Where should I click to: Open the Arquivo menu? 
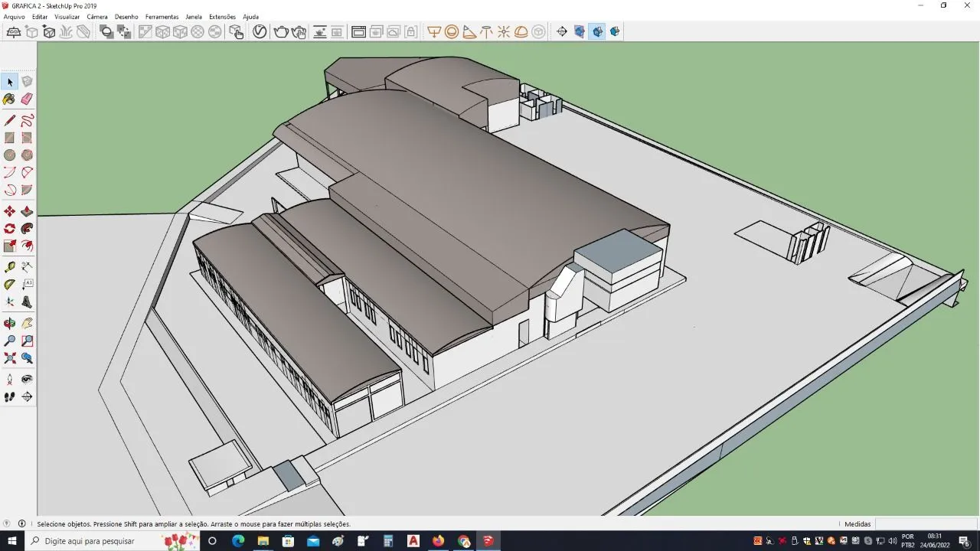click(x=15, y=17)
